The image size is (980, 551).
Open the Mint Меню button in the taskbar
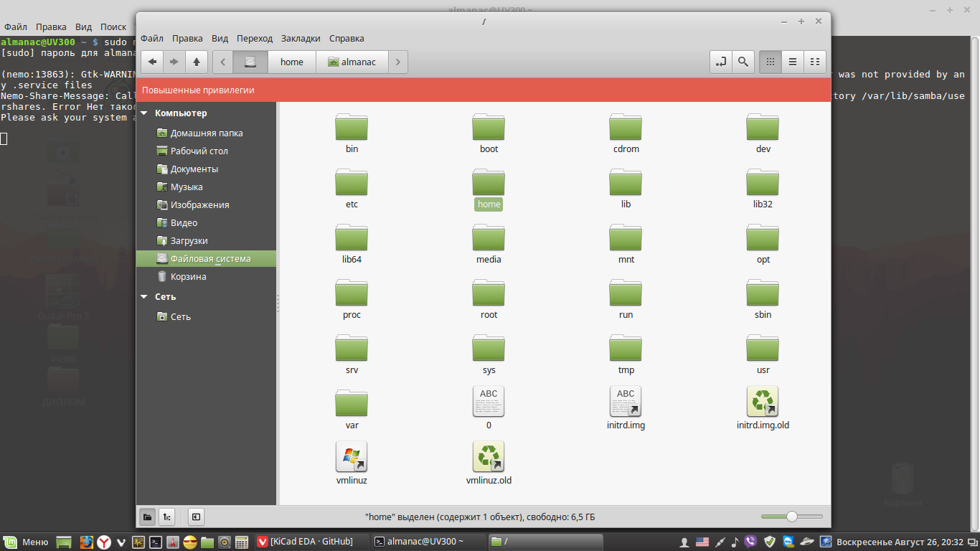point(26,542)
